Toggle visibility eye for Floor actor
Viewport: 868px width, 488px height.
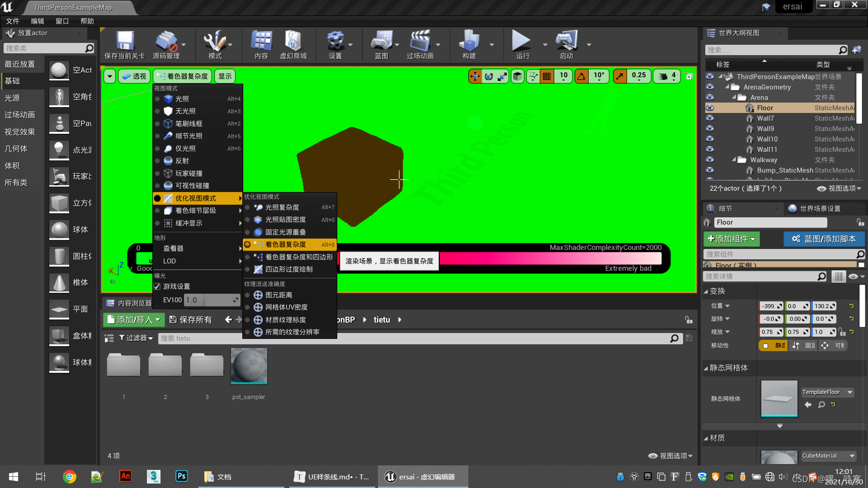point(710,108)
